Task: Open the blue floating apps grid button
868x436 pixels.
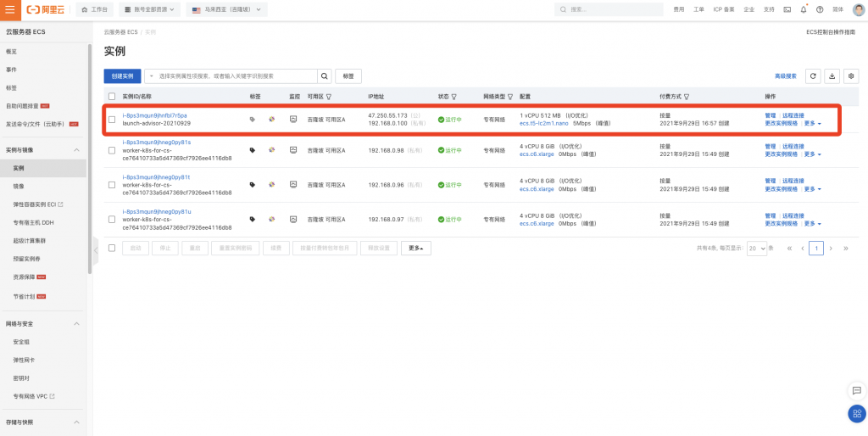Action: (x=857, y=413)
